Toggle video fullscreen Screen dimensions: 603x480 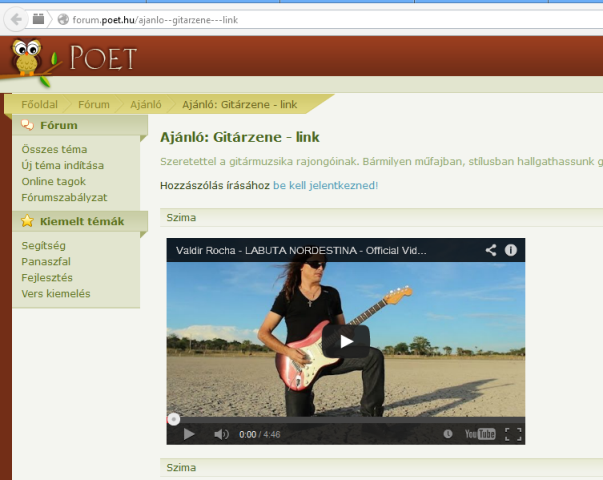click(513, 434)
